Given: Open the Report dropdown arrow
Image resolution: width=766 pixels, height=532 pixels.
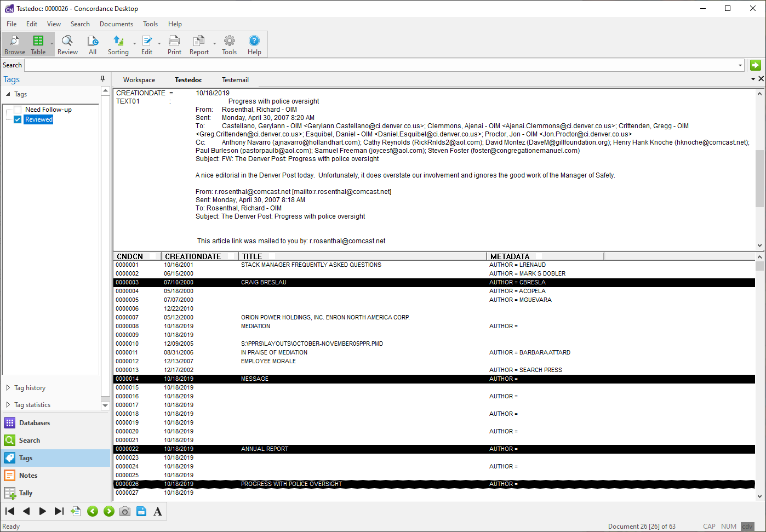Looking at the screenshot, I should click(x=214, y=44).
